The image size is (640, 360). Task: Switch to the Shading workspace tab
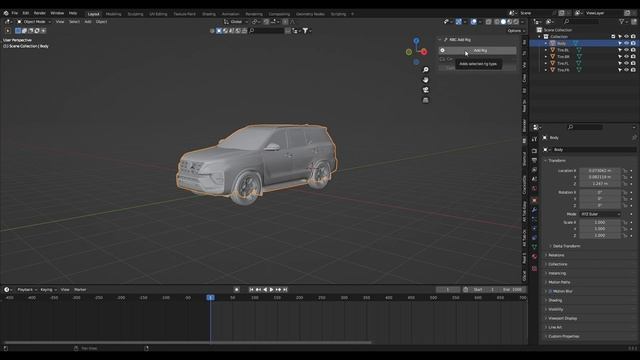click(x=209, y=14)
